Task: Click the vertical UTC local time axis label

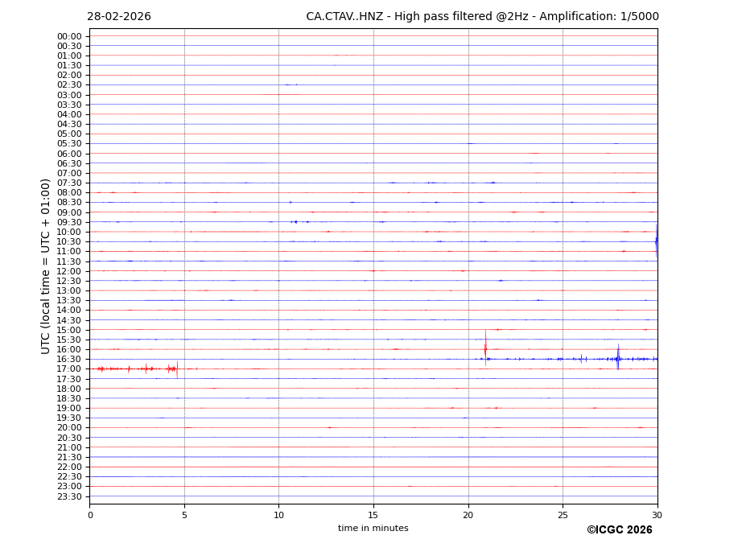Action: (x=47, y=266)
